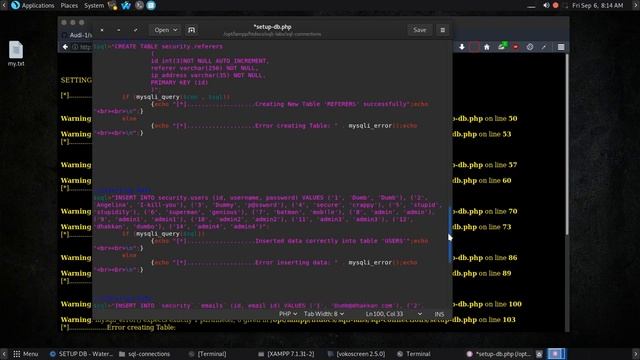The height and width of the screenshot is (360, 640).
Task: Switch to sql-connections folder taskbar item
Action: (144, 354)
